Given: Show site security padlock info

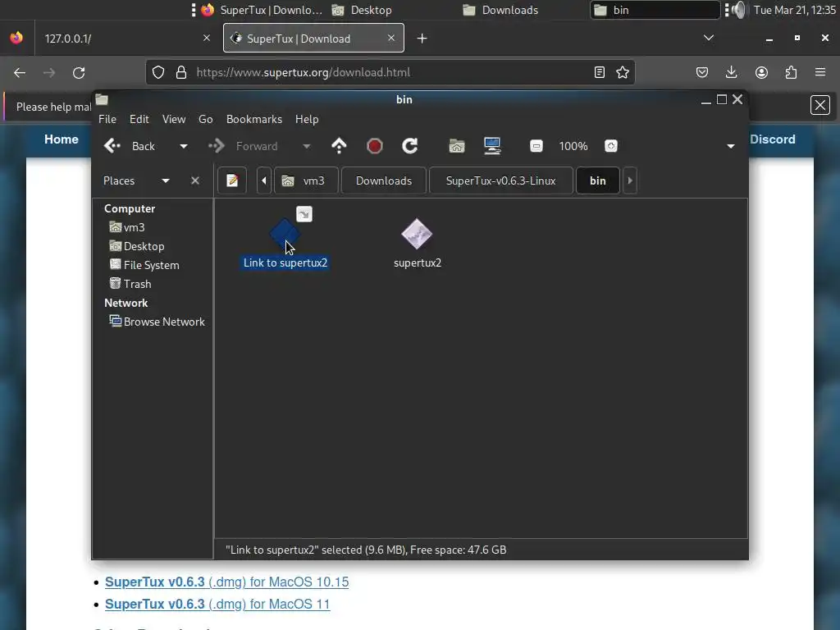Looking at the screenshot, I should tap(181, 72).
